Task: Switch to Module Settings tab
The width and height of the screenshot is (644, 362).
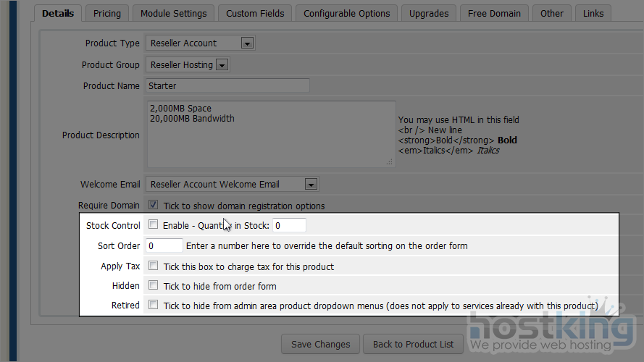Action: 173,13
